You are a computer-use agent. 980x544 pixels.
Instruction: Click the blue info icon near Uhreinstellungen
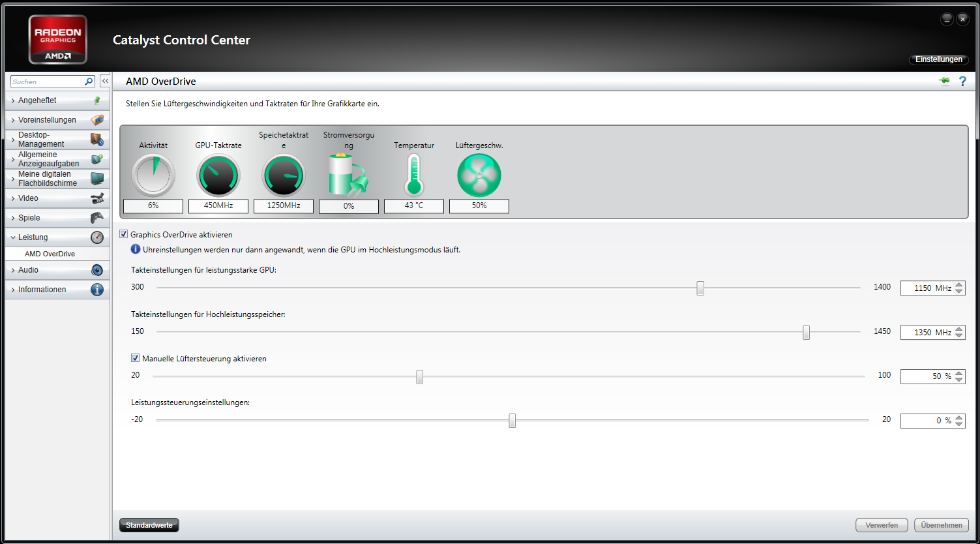click(x=136, y=249)
